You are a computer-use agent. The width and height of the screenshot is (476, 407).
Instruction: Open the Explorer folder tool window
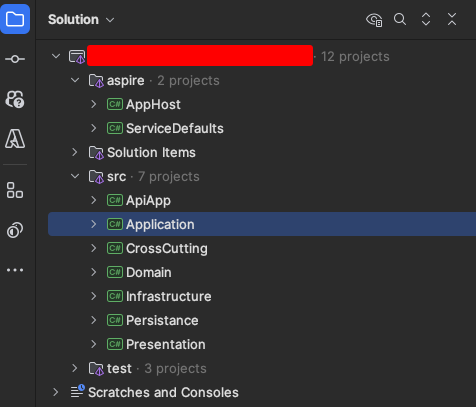click(15, 19)
